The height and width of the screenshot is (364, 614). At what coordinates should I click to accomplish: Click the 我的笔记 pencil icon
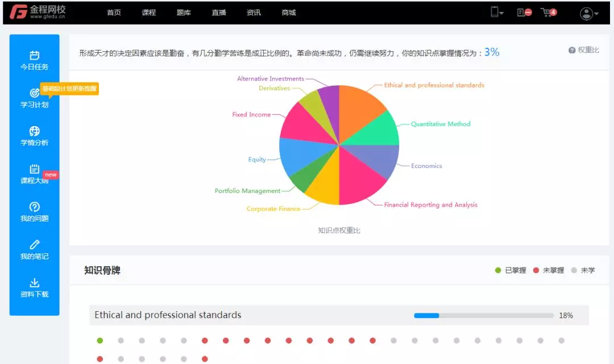[34, 245]
